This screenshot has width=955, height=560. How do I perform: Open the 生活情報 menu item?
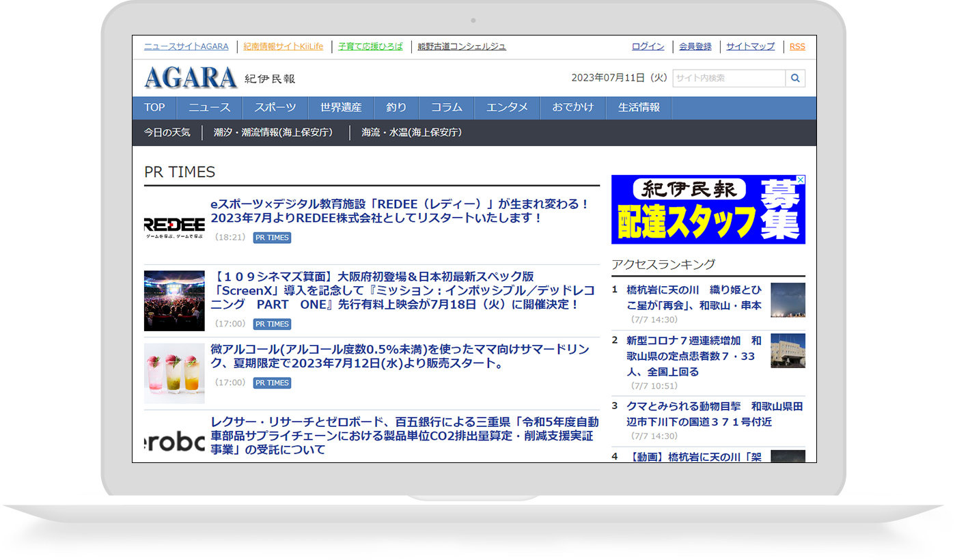point(639,108)
